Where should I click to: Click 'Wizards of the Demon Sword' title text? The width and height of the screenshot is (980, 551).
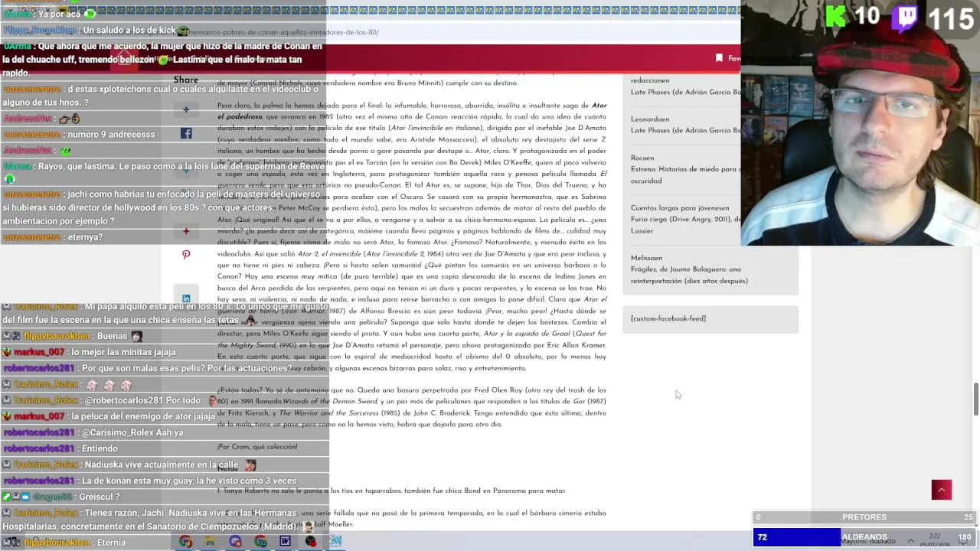(x=330, y=402)
